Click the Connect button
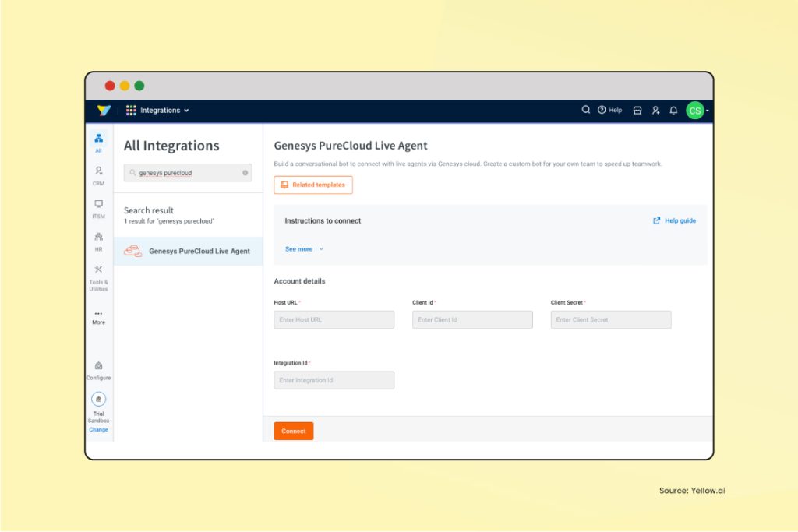798x532 pixels. [x=294, y=432]
